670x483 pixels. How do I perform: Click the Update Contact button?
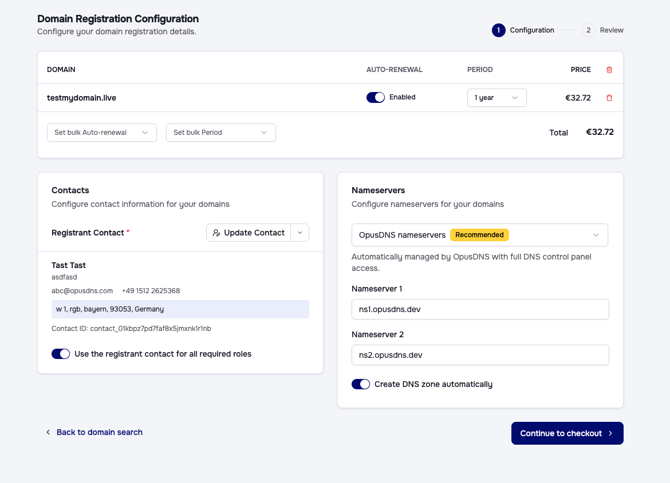tap(249, 233)
